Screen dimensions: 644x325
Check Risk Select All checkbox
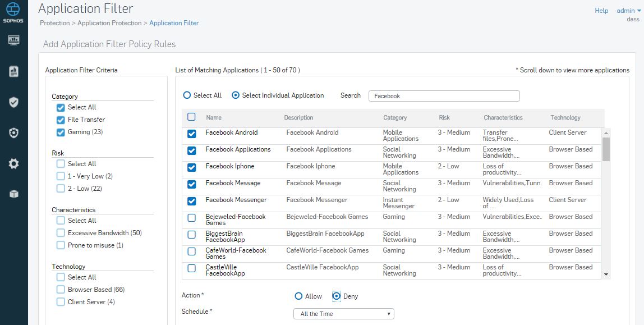tap(61, 164)
